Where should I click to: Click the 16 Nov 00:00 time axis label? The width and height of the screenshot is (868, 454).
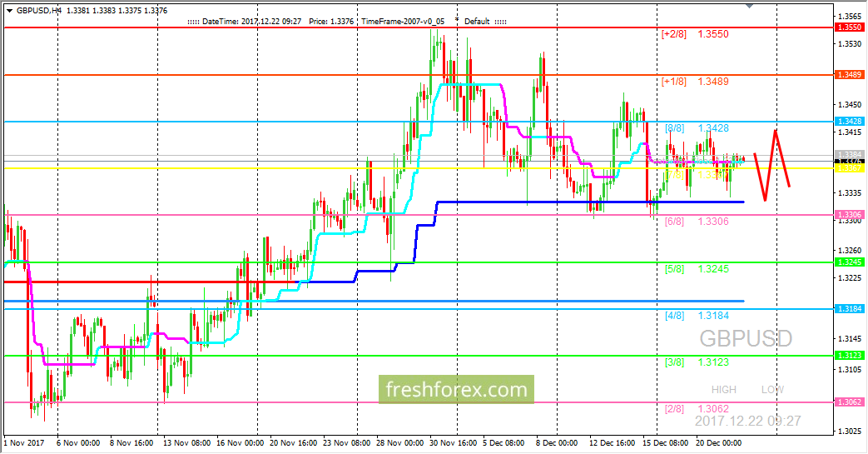240,443
